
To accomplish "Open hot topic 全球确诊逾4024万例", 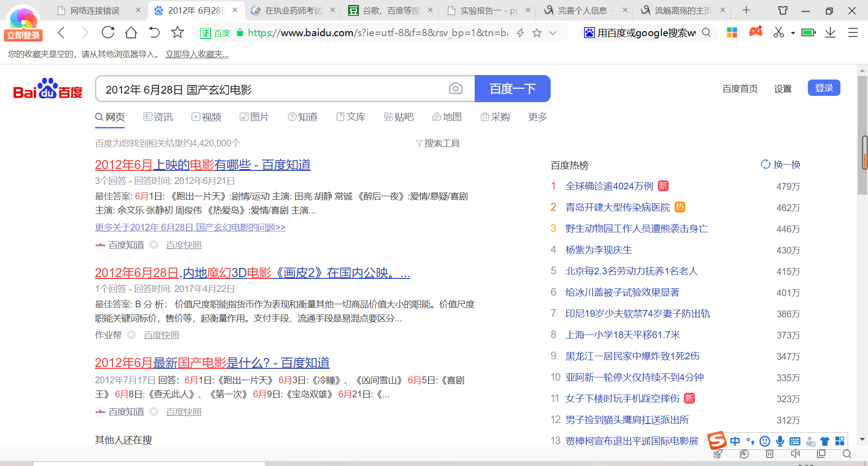I will (x=609, y=186).
